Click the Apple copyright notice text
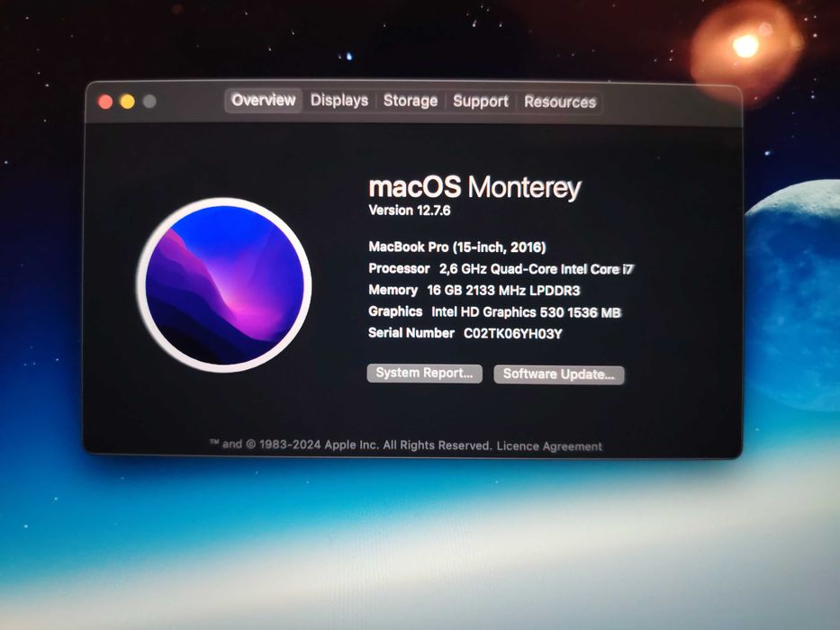 coord(350,445)
